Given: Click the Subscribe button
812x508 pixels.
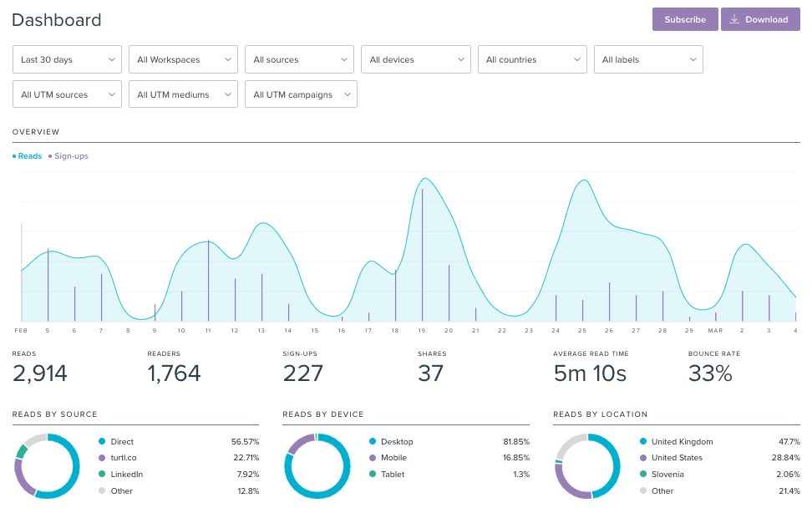Looking at the screenshot, I should [x=684, y=19].
